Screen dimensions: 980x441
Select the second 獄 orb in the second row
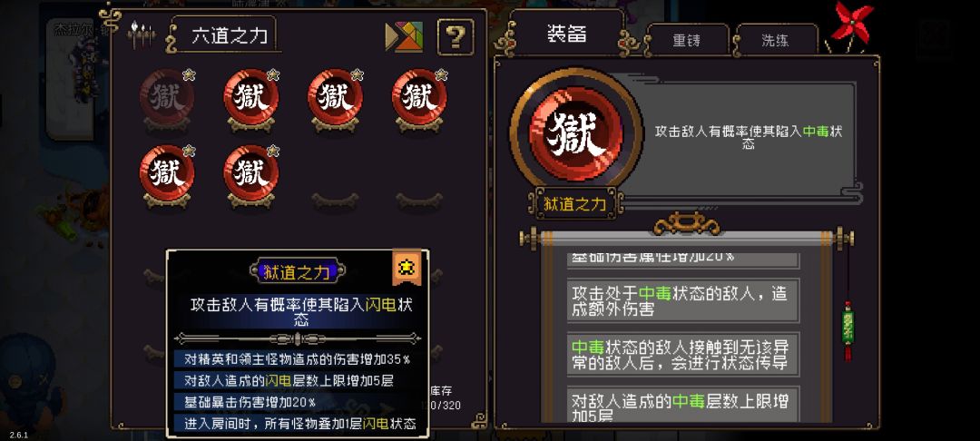point(251,173)
